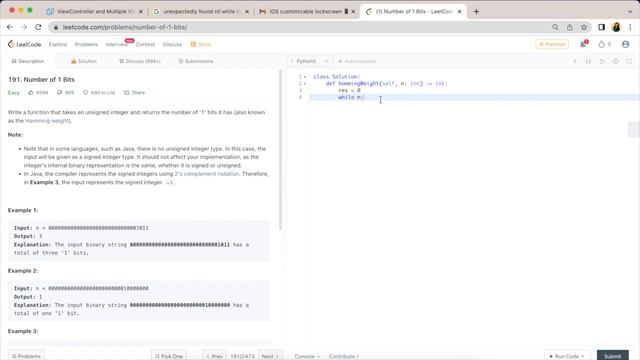Image resolution: width=640 pixels, height=360 pixels.
Task: Open the Submissions tab
Action: tap(196, 61)
